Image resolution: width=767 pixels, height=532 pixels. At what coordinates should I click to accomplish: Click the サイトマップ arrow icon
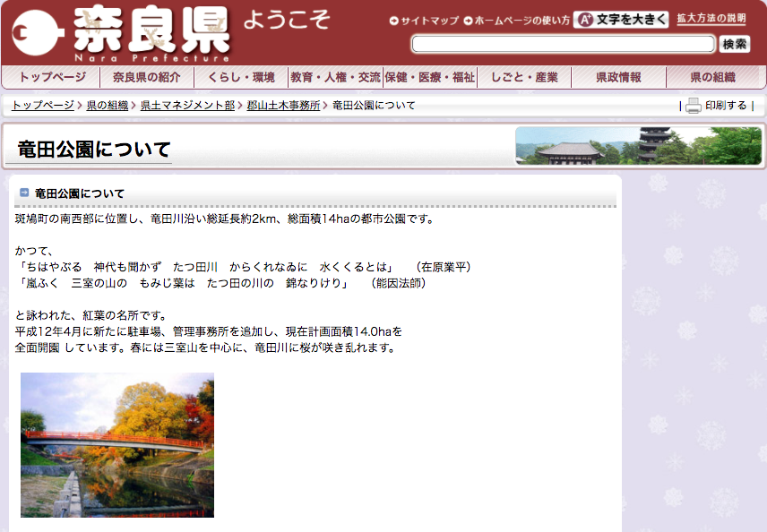coord(393,21)
